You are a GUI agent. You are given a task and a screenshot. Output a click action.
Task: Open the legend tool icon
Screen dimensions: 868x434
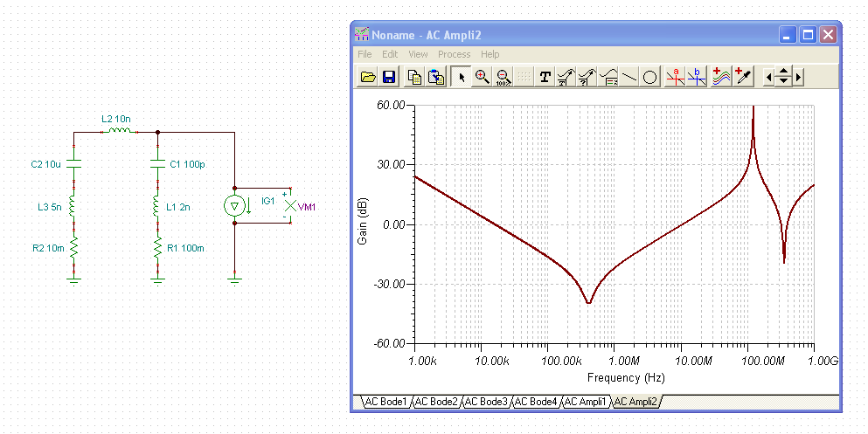608,77
